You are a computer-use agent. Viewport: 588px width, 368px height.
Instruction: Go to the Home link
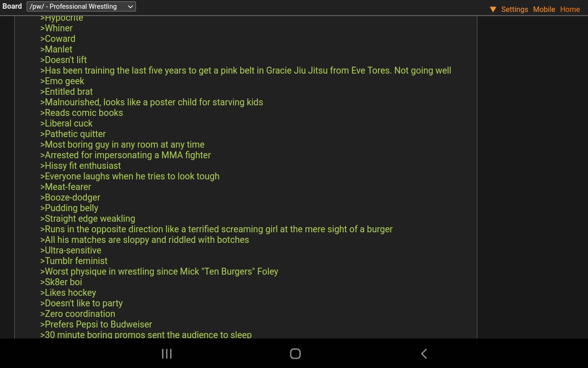[x=570, y=9]
